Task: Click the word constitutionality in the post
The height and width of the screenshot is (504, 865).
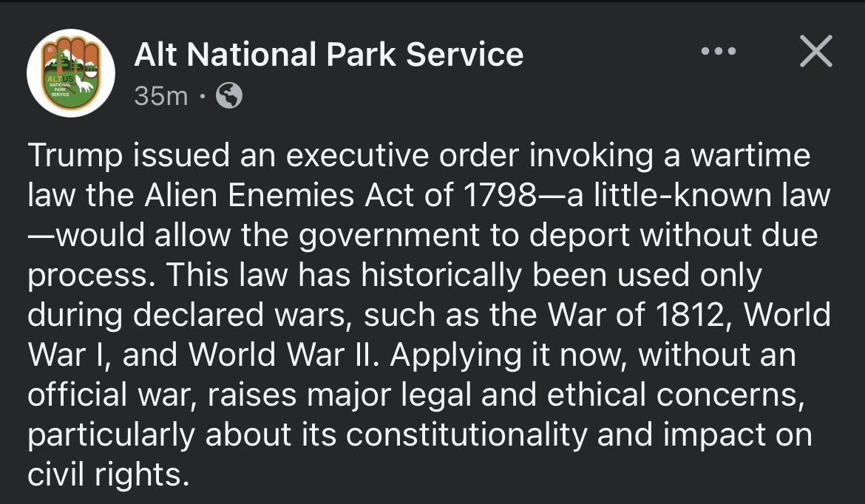Action: pos(467,435)
